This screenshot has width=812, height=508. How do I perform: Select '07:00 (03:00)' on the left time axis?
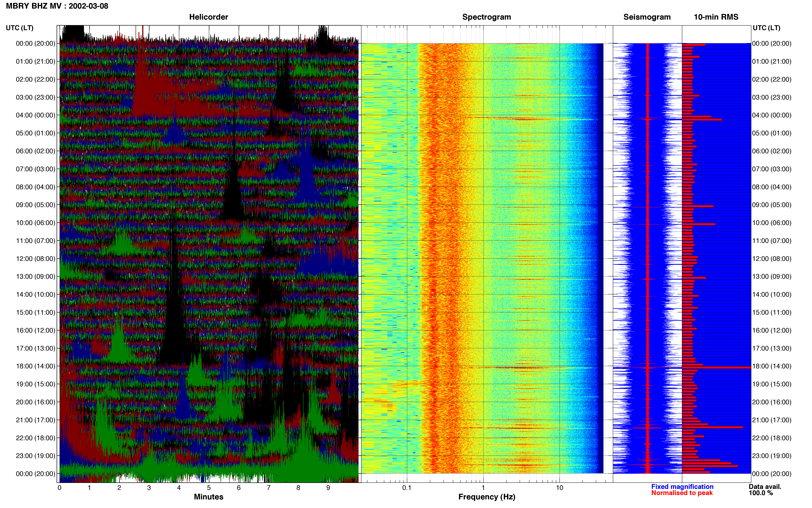(x=36, y=169)
